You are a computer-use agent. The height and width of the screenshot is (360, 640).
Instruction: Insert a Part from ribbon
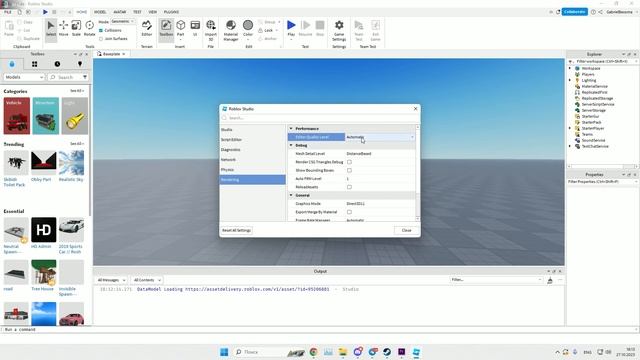tap(180, 29)
